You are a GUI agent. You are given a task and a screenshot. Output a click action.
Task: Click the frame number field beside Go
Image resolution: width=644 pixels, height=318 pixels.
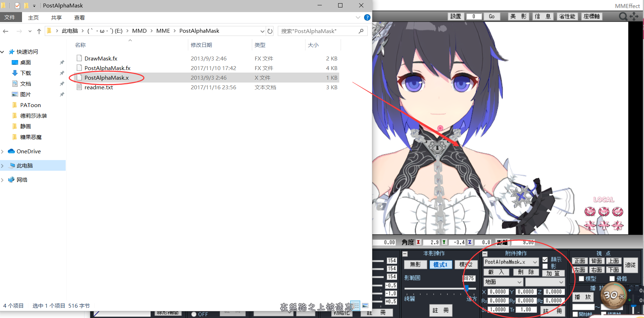coord(473,16)
